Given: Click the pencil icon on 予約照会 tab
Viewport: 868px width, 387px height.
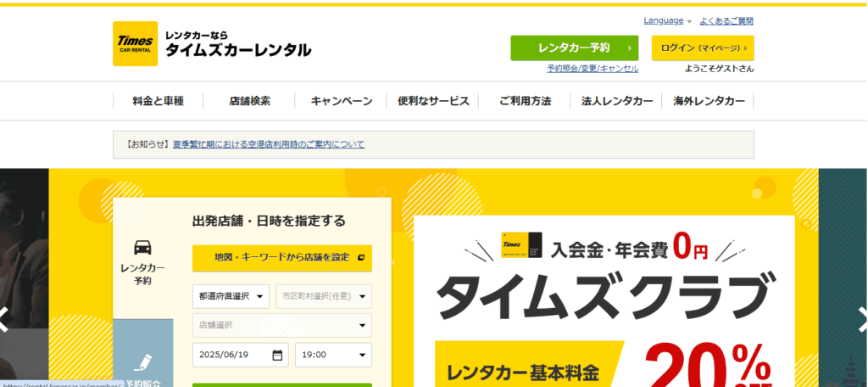Looking at the screenshot, I should (142, 363).
